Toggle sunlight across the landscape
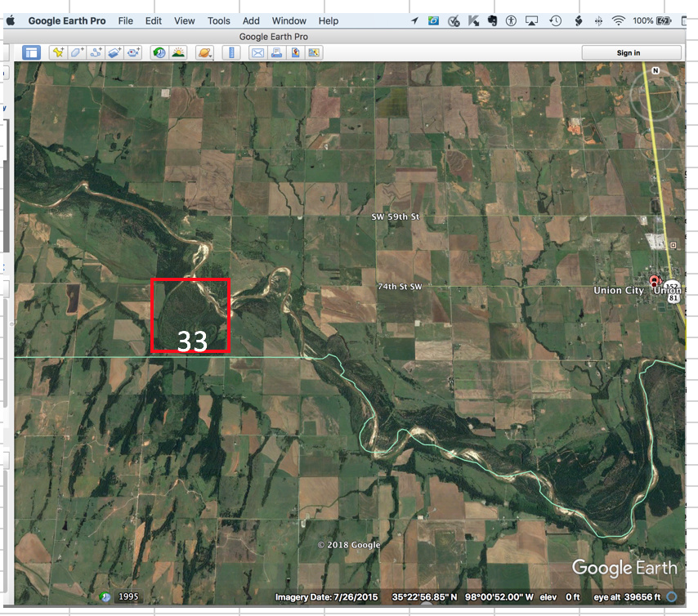The image size is (698, 616). tap(177, 52)
